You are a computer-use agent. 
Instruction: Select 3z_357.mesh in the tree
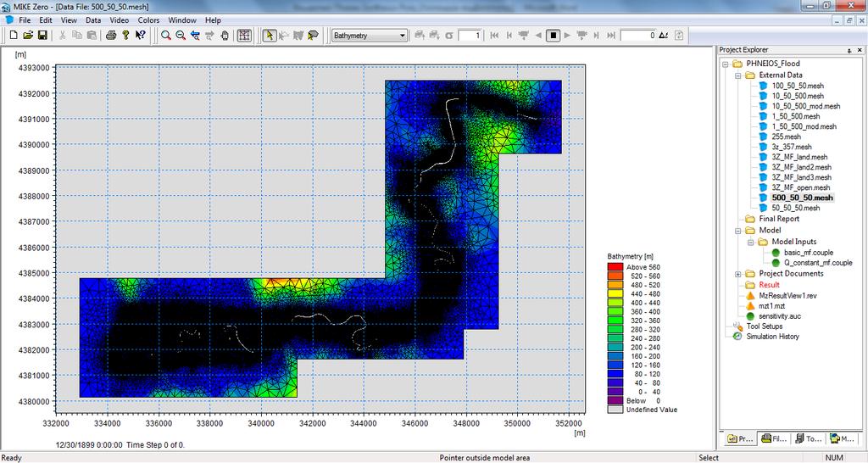tap(791, 147)
